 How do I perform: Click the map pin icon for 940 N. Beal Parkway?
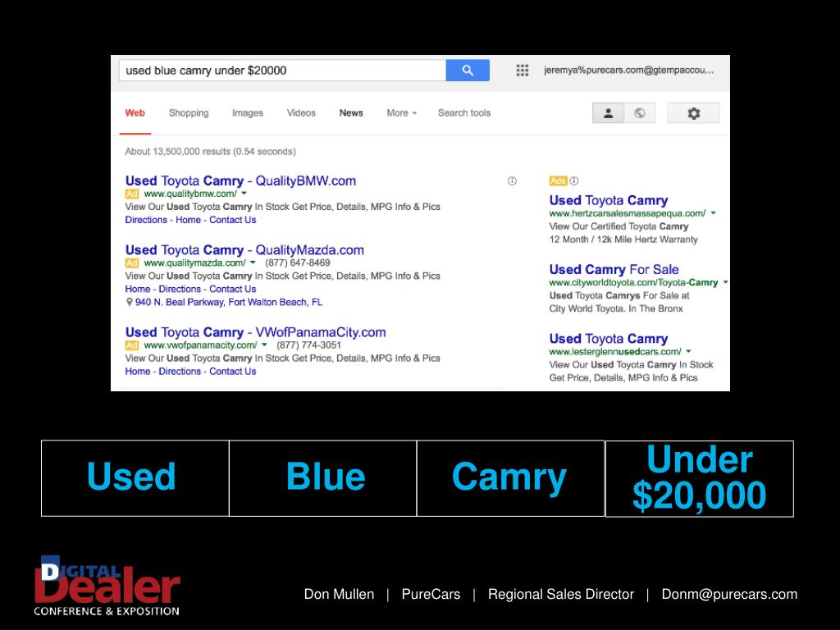[x=129, y=302]
